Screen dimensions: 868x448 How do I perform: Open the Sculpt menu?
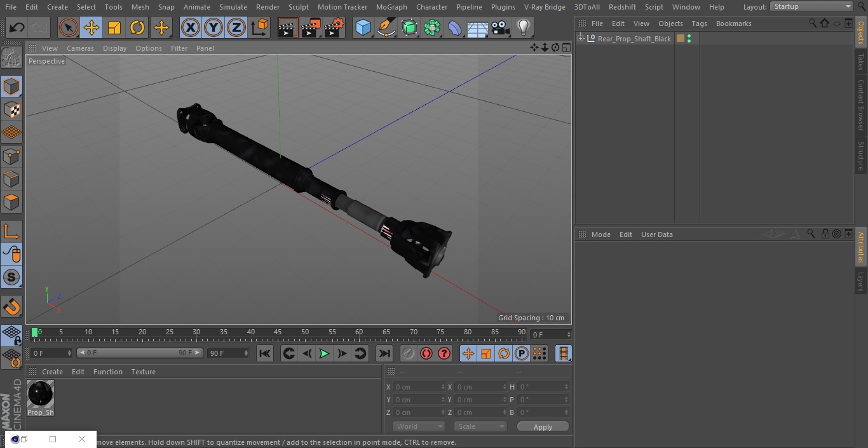(298, 7)
